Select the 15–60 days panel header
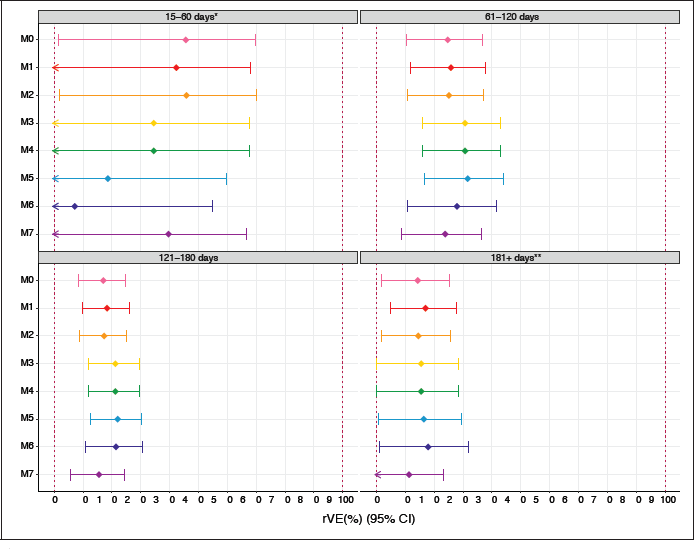Image resolution: width=694 pixels, height=549 pixels. (198, 17)
